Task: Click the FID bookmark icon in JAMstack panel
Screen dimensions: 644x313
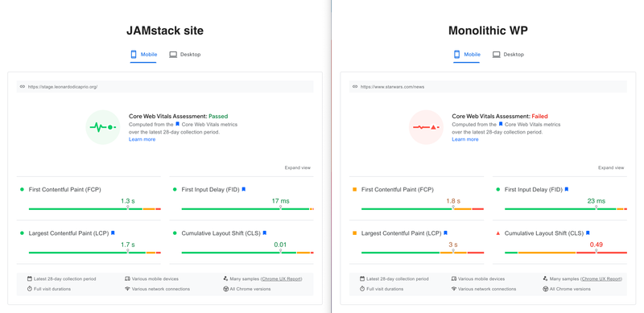Action: tap(244, 189)
